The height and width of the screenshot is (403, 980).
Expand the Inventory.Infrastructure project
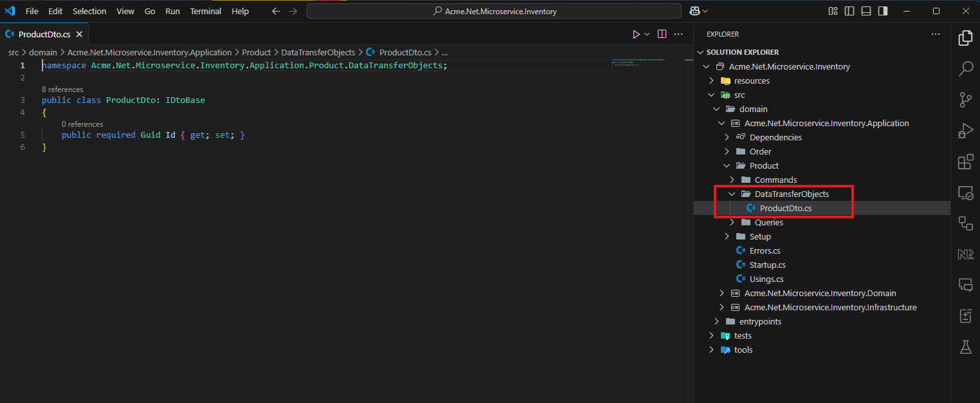(721, 307)
